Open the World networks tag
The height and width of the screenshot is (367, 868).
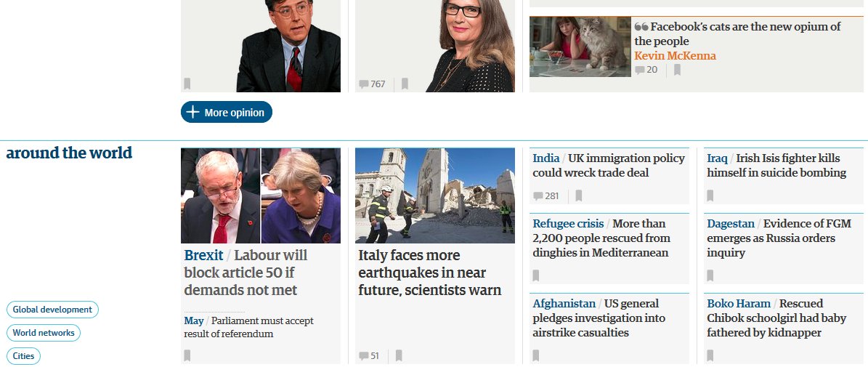tap(44, 333)
